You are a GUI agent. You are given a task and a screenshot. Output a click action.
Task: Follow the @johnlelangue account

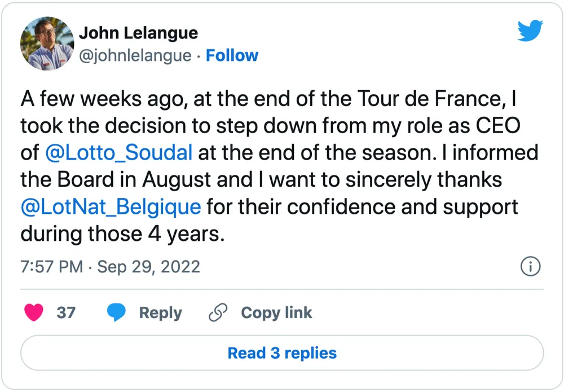click(232, 55)
